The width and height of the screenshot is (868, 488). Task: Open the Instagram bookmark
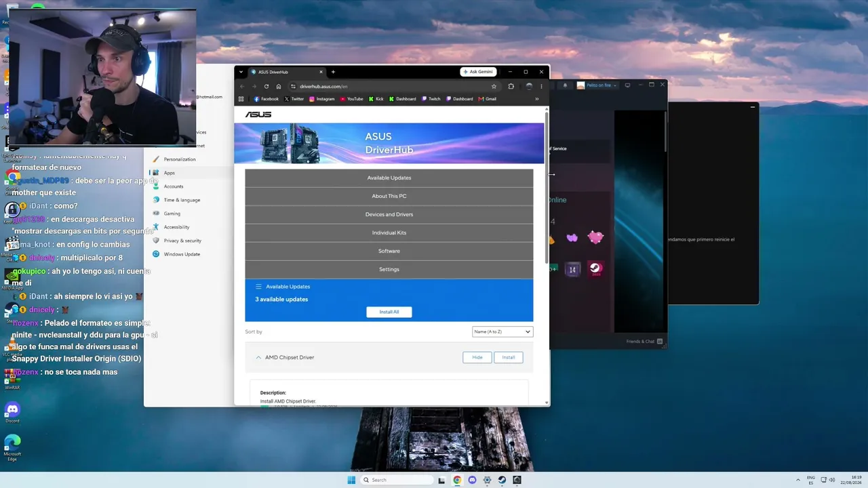321,99
